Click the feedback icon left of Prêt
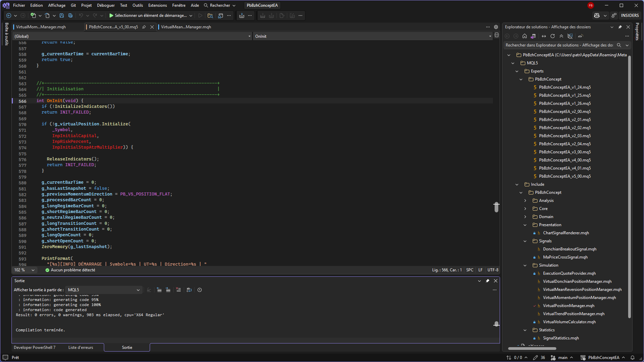 tap(5, 358)
